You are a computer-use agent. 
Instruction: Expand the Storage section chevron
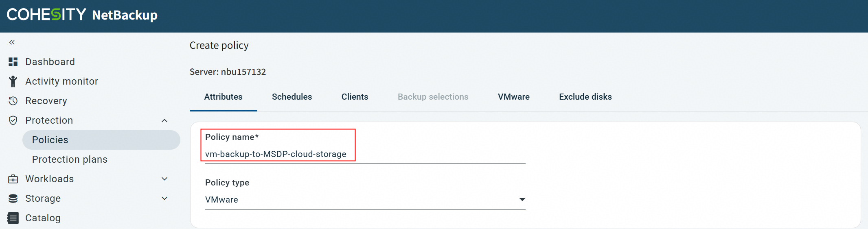point(164,198)
